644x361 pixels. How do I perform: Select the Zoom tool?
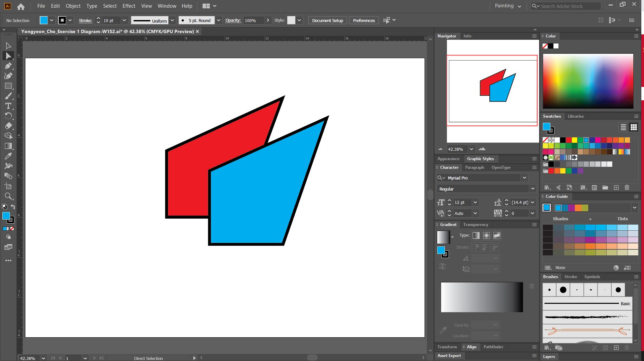(x=8, y=196)
